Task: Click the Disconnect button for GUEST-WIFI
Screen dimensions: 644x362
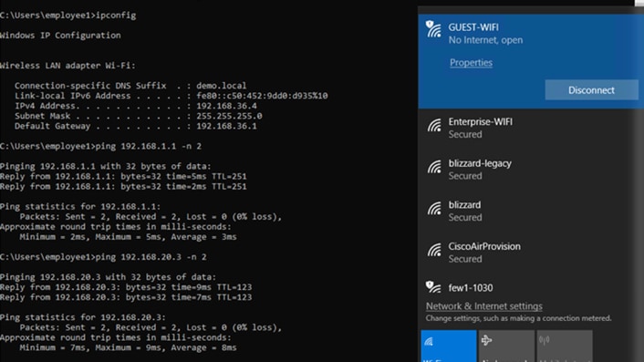Action: click(x=591, y=90)
